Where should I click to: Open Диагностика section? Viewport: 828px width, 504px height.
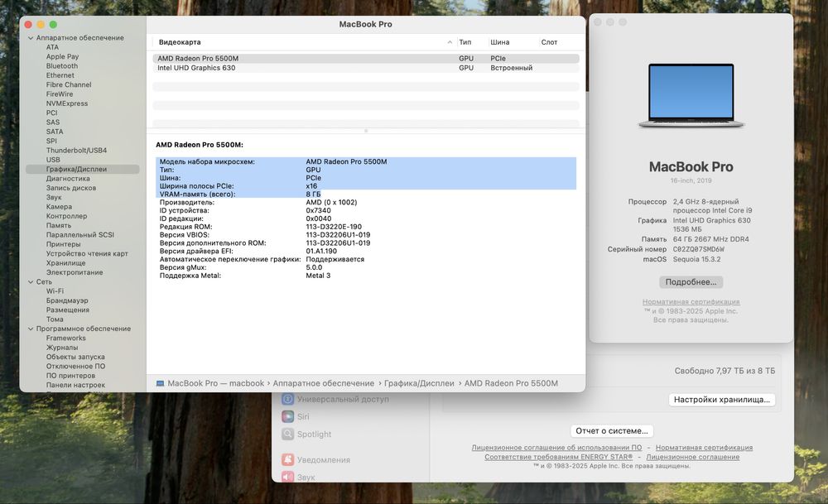[x=68, y=179]
